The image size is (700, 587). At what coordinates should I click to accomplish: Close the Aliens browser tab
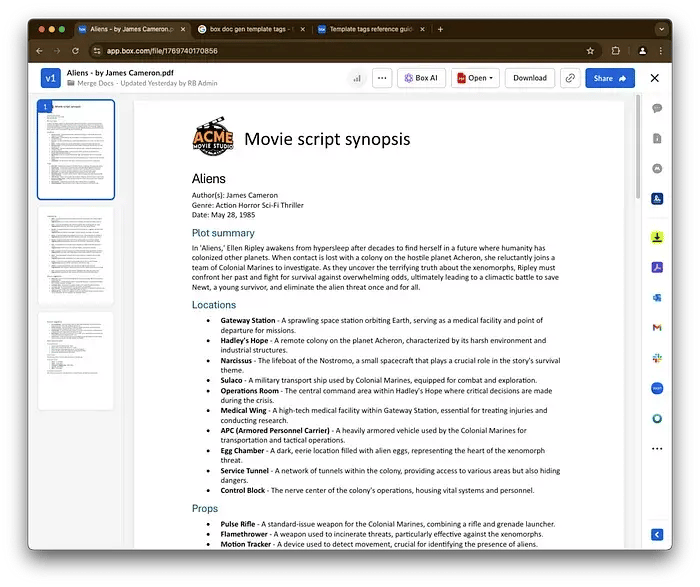point(183,29)
